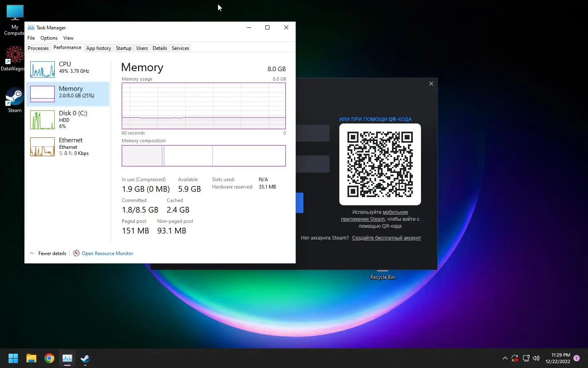This screenshot has height=368, width=588.
Task: Launch Google Chrome from the taskbar
Action: (x=49, y=359)
